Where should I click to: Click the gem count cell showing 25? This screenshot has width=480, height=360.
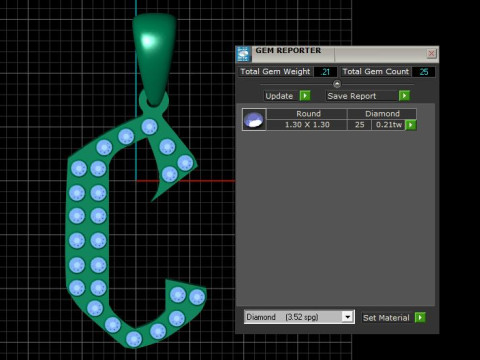pyautogui.click(x=359, y=125)
